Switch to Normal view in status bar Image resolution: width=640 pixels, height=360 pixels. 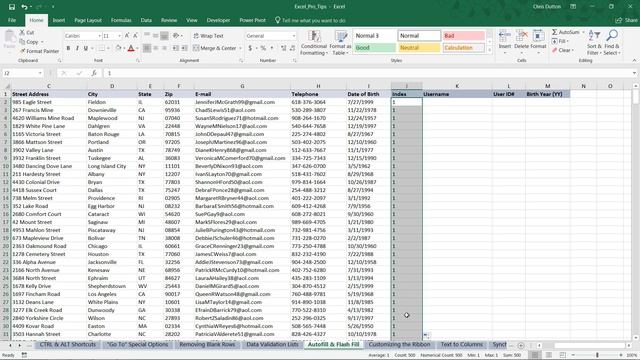535,355
